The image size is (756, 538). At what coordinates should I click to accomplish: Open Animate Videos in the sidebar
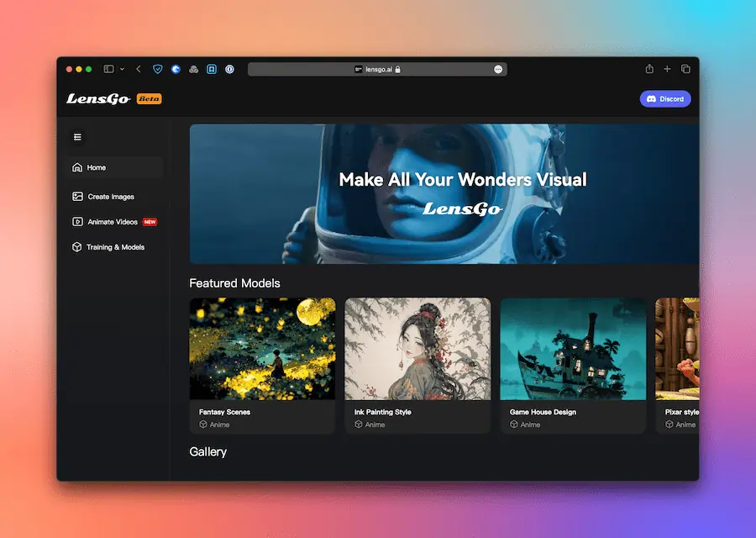pos(113,222)
